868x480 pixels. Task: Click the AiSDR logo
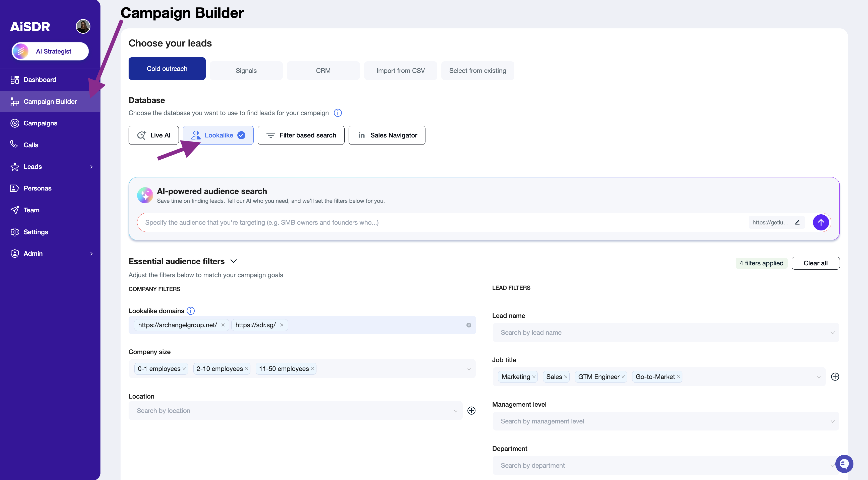(30, 27)
